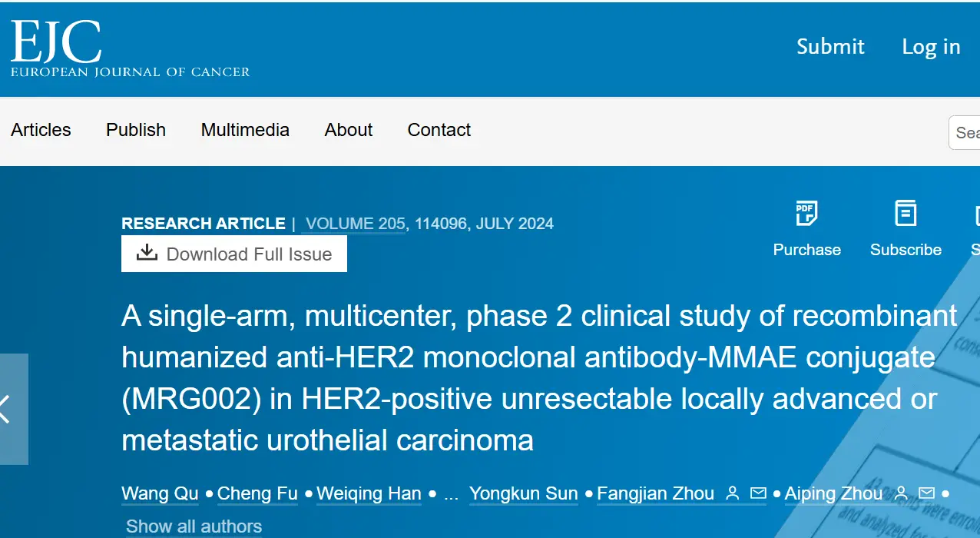Go to the Contact page

[439, 130]
